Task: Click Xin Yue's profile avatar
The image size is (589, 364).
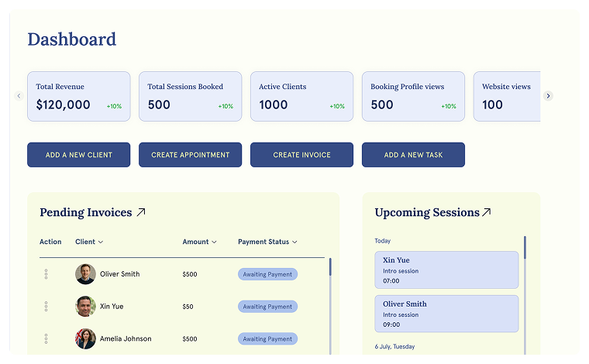Action: pyautogui.click(x=85, y=307)
